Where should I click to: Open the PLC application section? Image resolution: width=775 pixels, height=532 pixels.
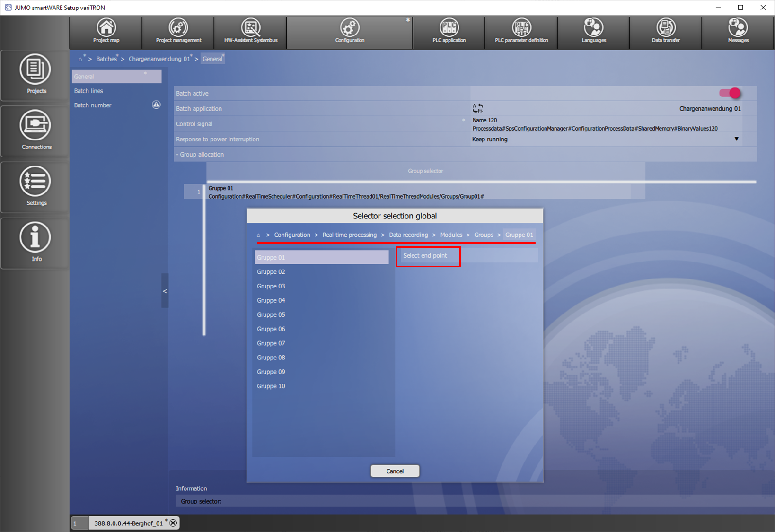click(449, 32)
